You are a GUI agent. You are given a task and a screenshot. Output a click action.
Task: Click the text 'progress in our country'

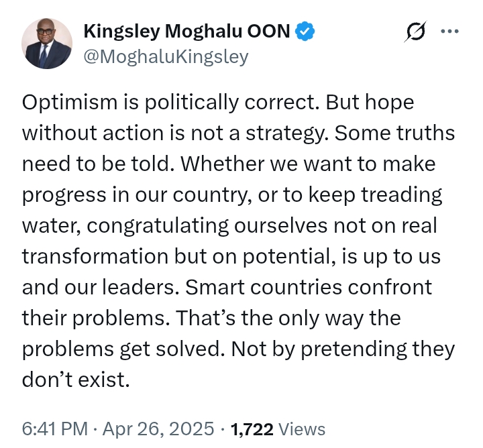tap(127, 194)
